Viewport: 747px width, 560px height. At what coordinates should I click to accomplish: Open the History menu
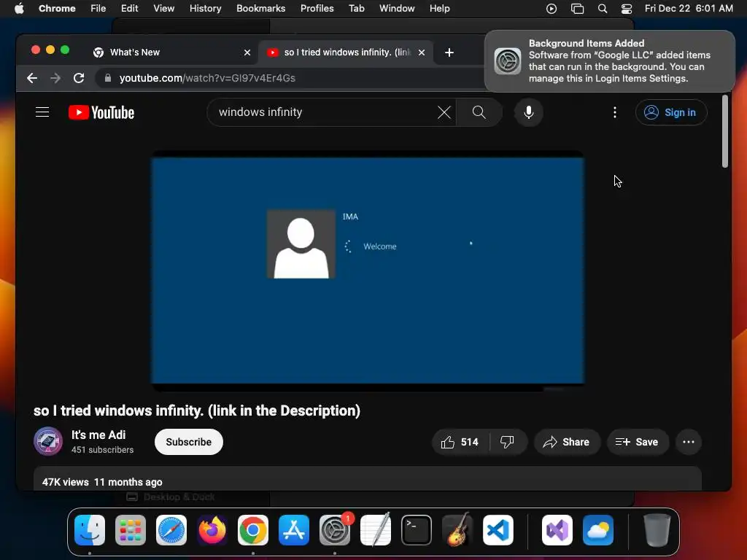click(205, 9)
